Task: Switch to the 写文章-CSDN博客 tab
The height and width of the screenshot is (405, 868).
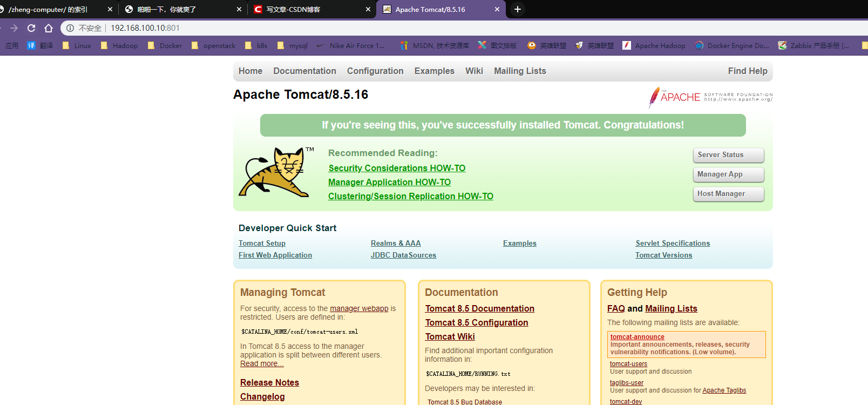Action: pos(311,9)
